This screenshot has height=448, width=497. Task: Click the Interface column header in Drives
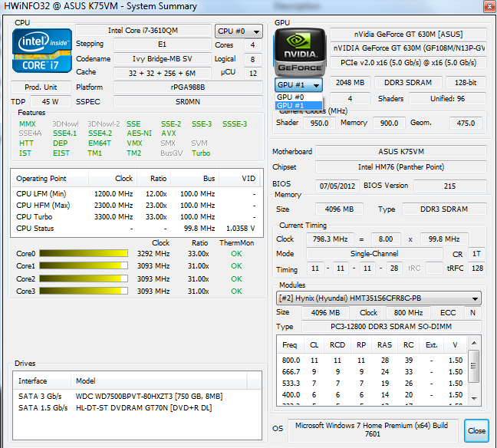coord(42,380)
